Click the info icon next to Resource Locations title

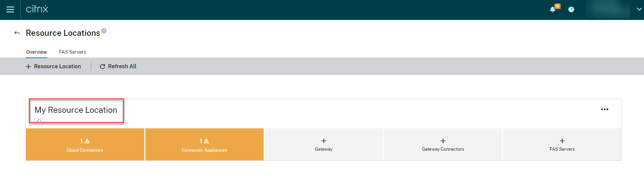104,31
